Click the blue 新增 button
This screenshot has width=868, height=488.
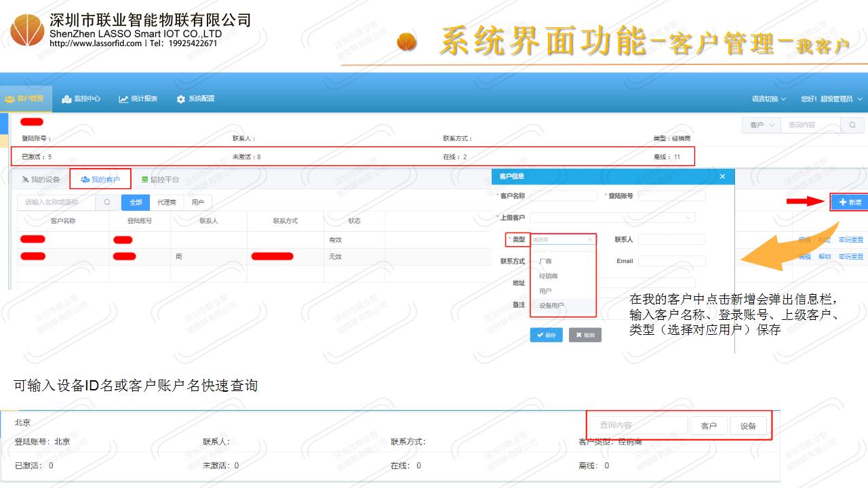[x=849, y=202]
